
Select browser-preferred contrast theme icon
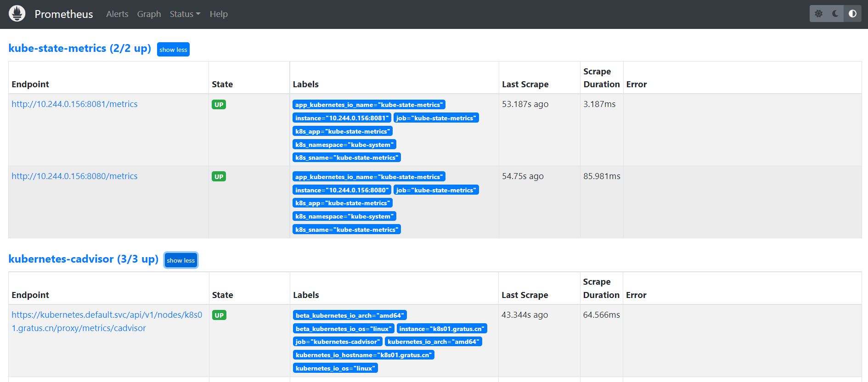coord(852,14)
